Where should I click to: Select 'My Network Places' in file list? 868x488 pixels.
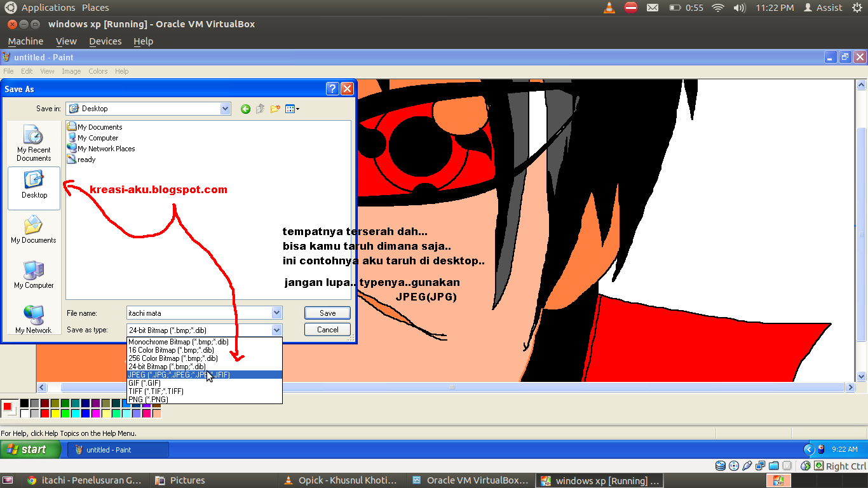point(100,149)
